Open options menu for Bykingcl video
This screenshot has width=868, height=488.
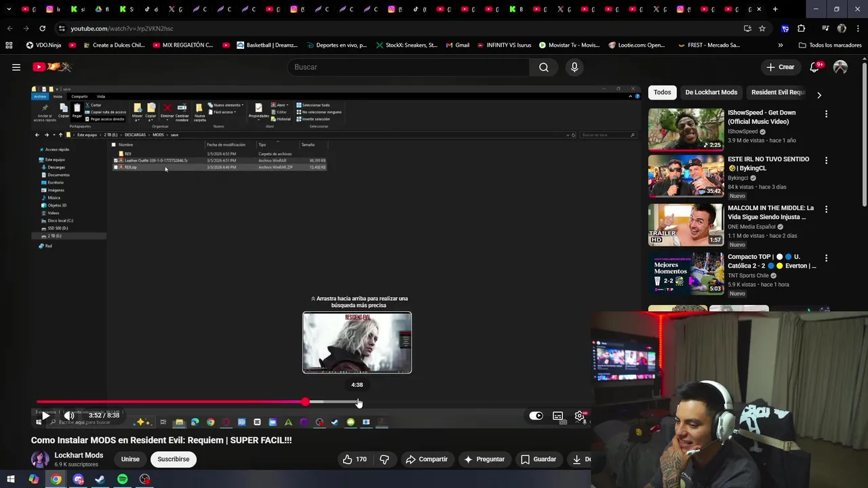coord(826,161)
